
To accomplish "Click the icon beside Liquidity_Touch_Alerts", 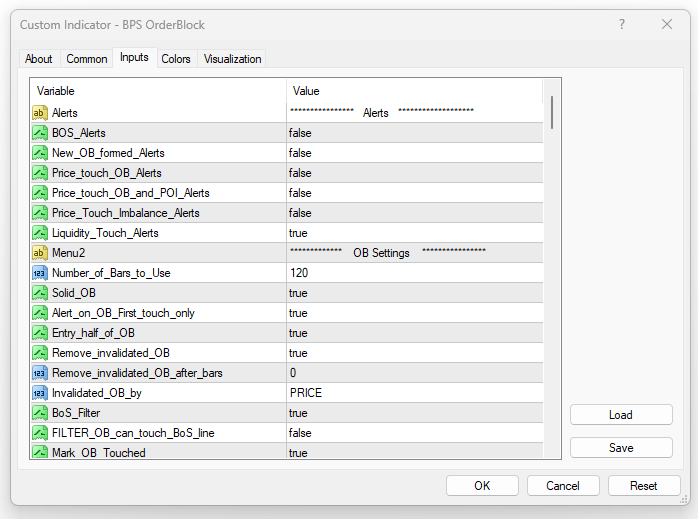I will [40, 233].
